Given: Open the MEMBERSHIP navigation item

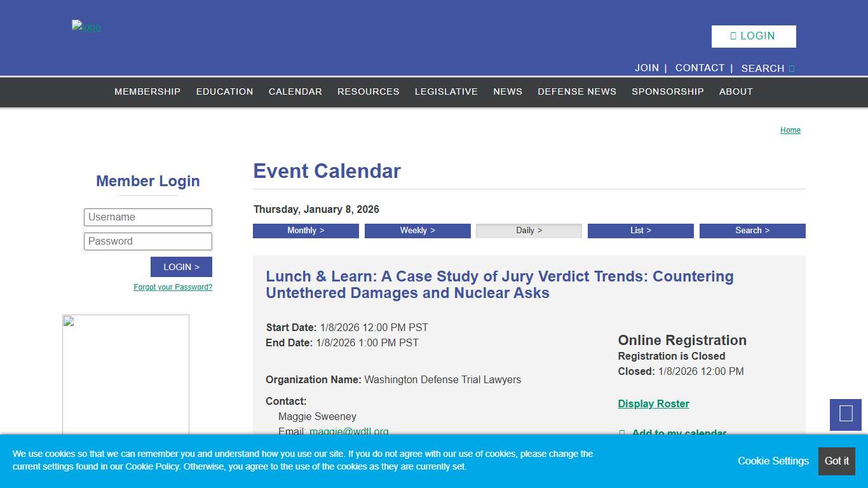Looking at the screenshot, I should [147, 92].
